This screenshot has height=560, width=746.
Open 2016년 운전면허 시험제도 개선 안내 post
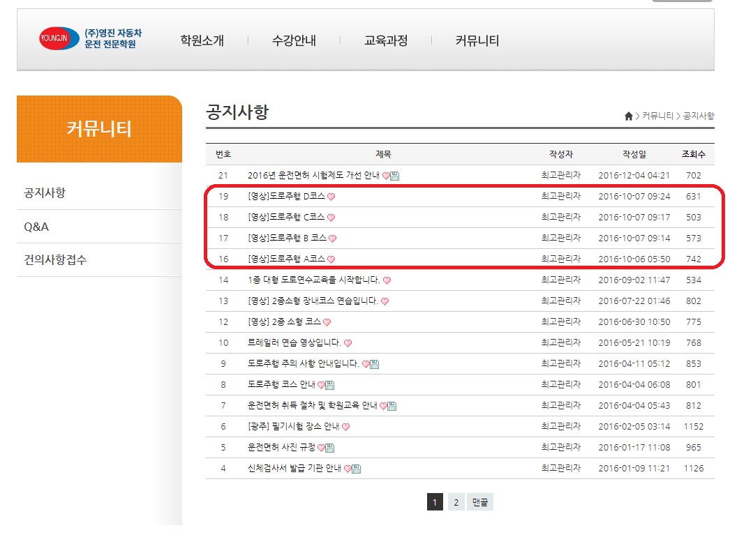(x=313, y=176)
